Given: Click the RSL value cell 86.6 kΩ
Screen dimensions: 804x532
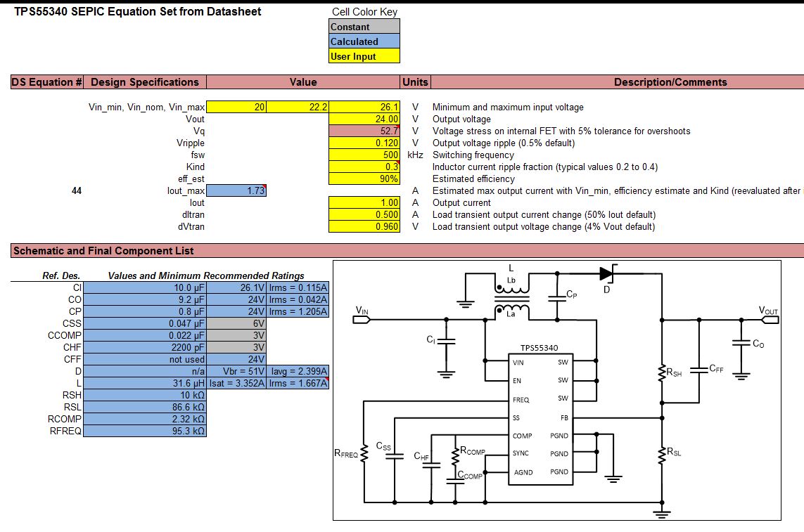Looking at the screenshot, I should point(145,407).
